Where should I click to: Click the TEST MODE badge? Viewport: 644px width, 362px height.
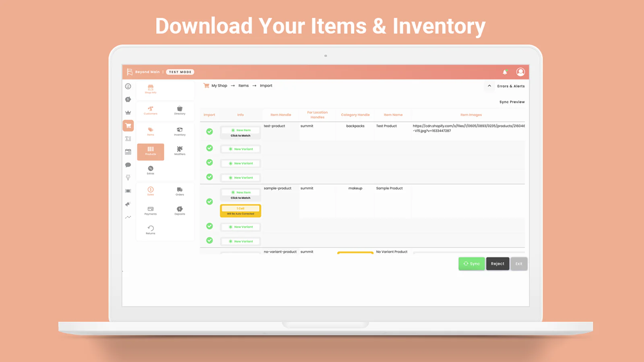click(180, 72)
